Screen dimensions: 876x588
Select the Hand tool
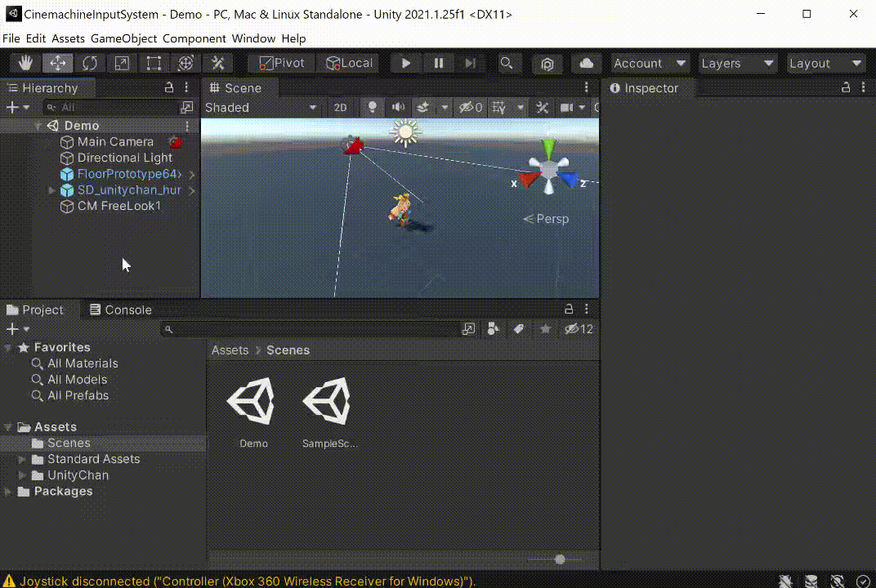[25, 63]
